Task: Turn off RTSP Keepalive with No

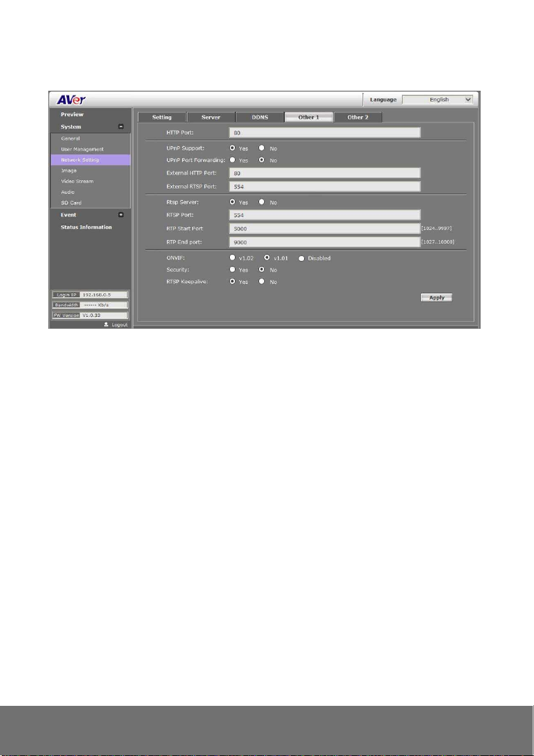Action: coord(262,281)
